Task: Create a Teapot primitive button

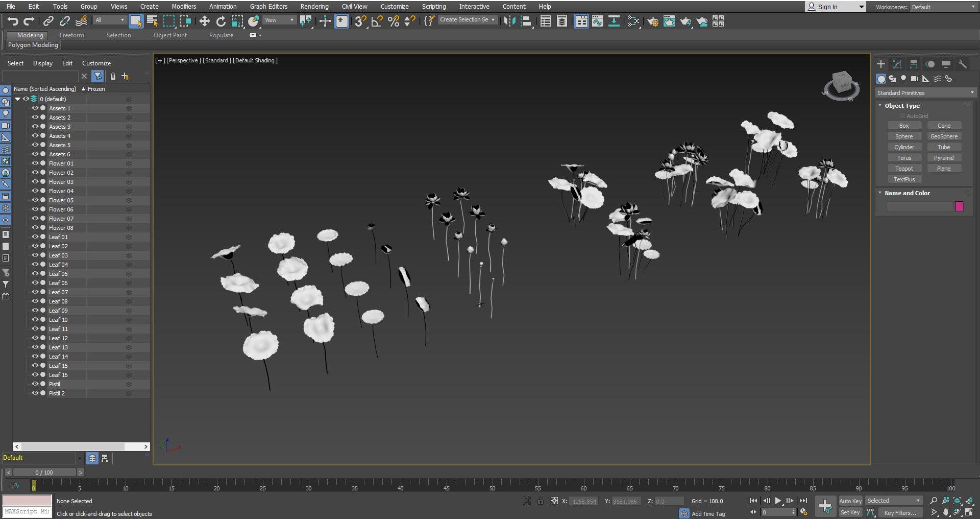Action: coord(904,169)
